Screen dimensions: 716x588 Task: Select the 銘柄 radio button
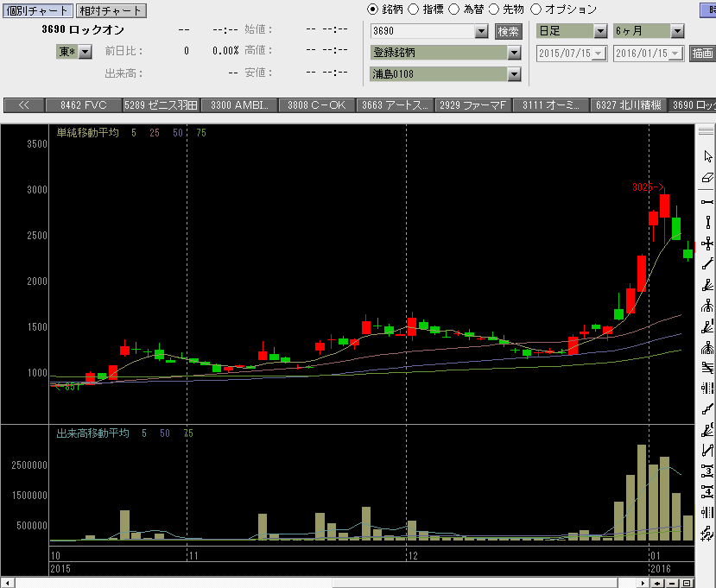pos(372,9)
